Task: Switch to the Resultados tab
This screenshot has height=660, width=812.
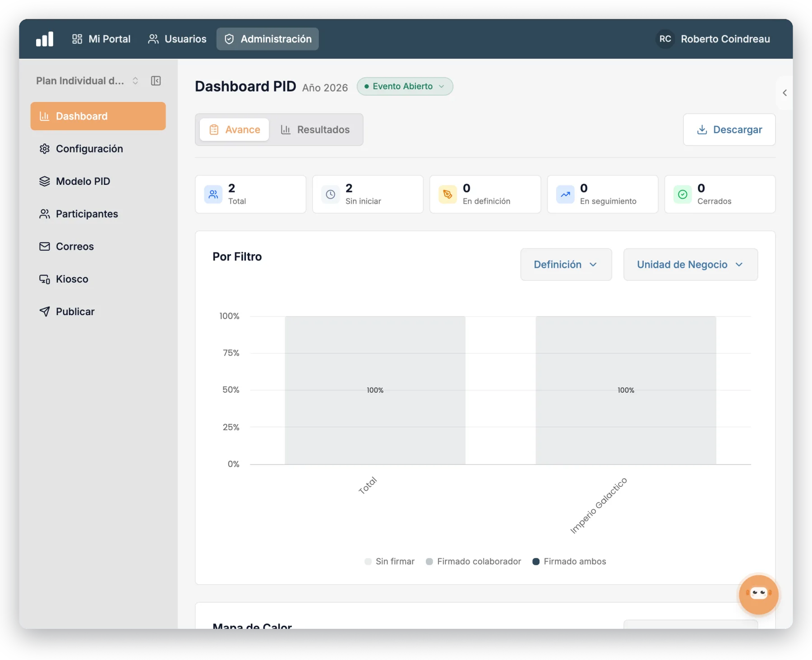Action: pyautogui.click(x=315, y=130)
